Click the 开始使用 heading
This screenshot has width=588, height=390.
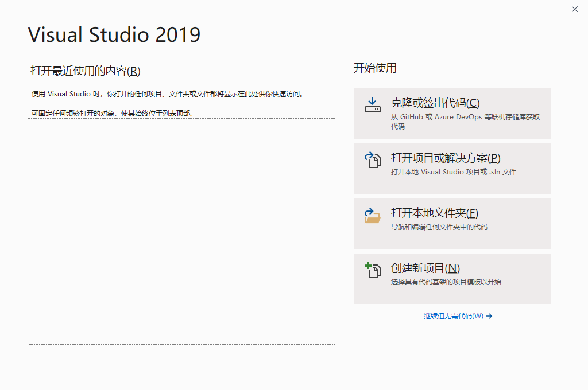[375, 68]
